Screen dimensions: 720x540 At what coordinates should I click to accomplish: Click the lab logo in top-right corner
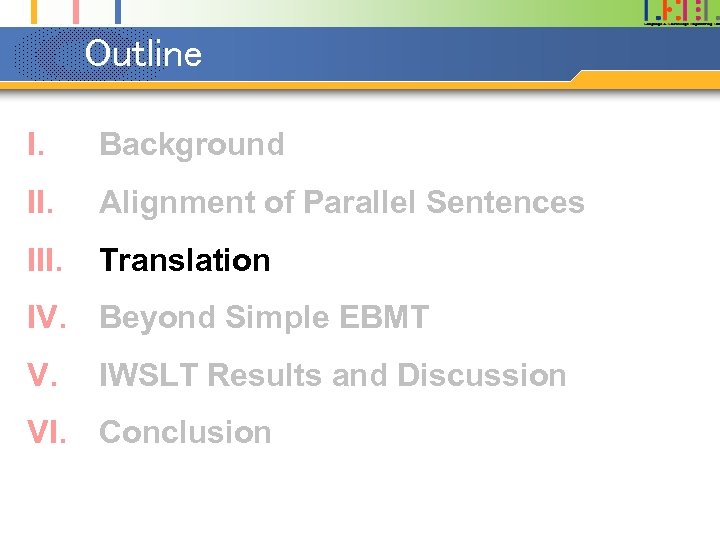tap(680, 12)
